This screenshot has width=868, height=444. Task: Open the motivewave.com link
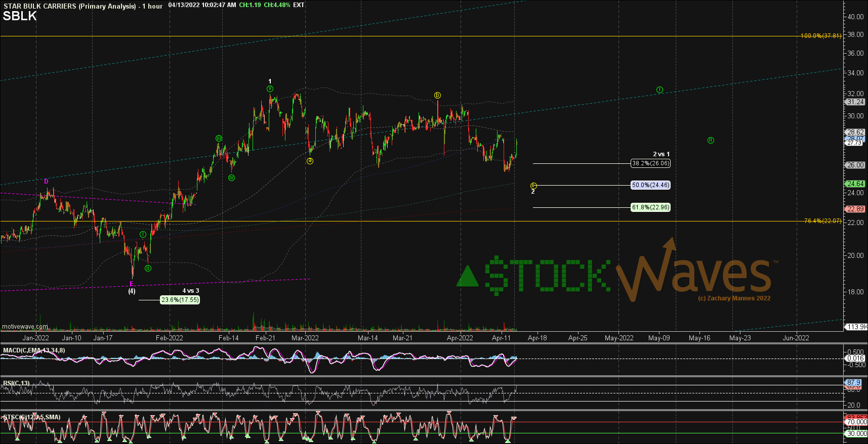pos(25,327)
